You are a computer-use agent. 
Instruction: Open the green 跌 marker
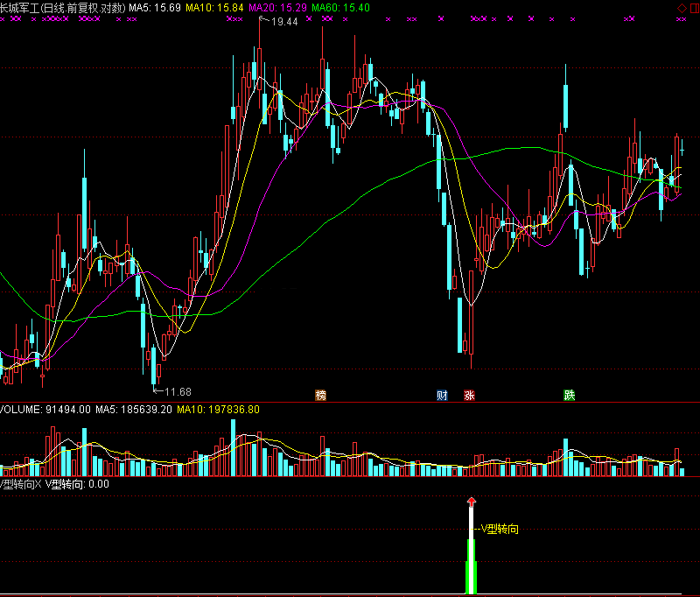(570, 395)
